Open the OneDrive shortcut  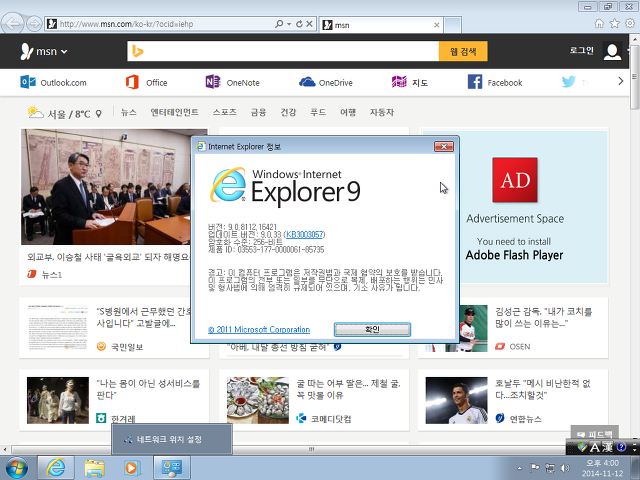[x=326, y=82]
